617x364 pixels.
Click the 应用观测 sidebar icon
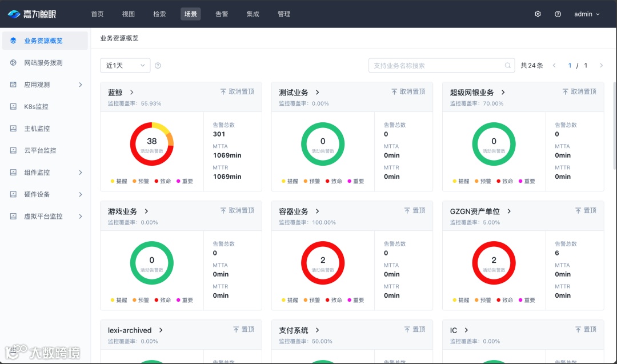pyautogui.click(x=13, y=85)
